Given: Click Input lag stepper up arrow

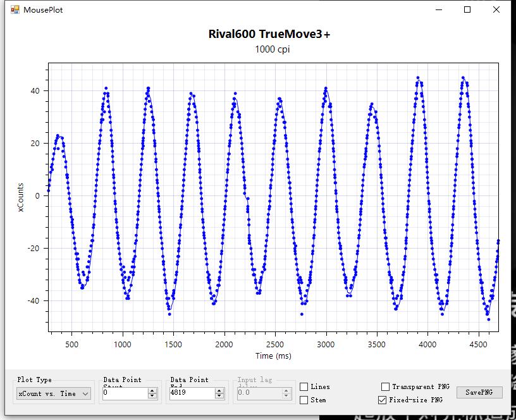Looking at the screenshot, I should click(286, 391).
